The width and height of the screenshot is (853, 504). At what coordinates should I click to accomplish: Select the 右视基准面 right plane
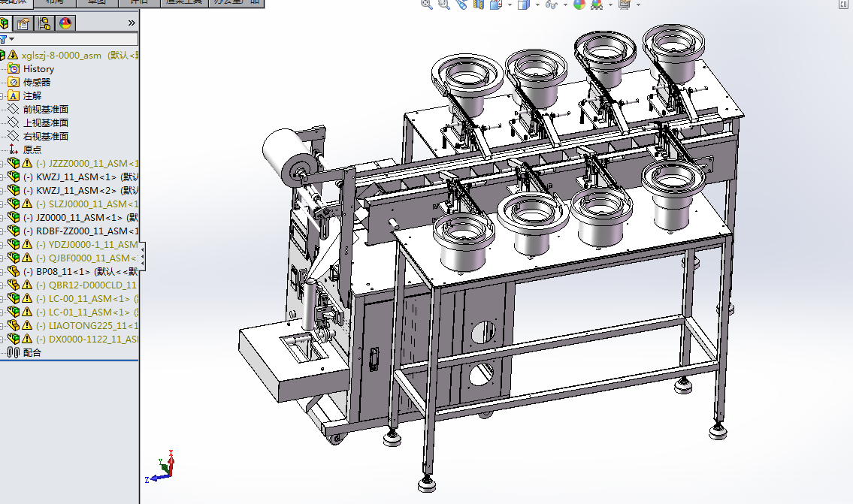tap(46, 137)
